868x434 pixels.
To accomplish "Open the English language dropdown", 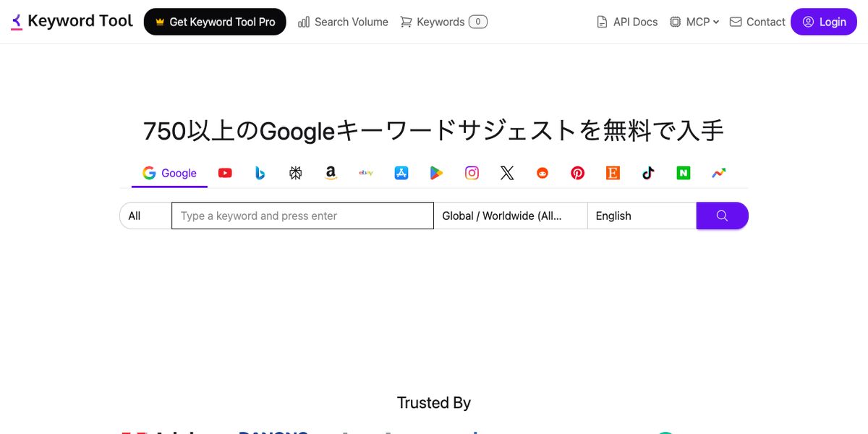I will click(x=642, y=216).
